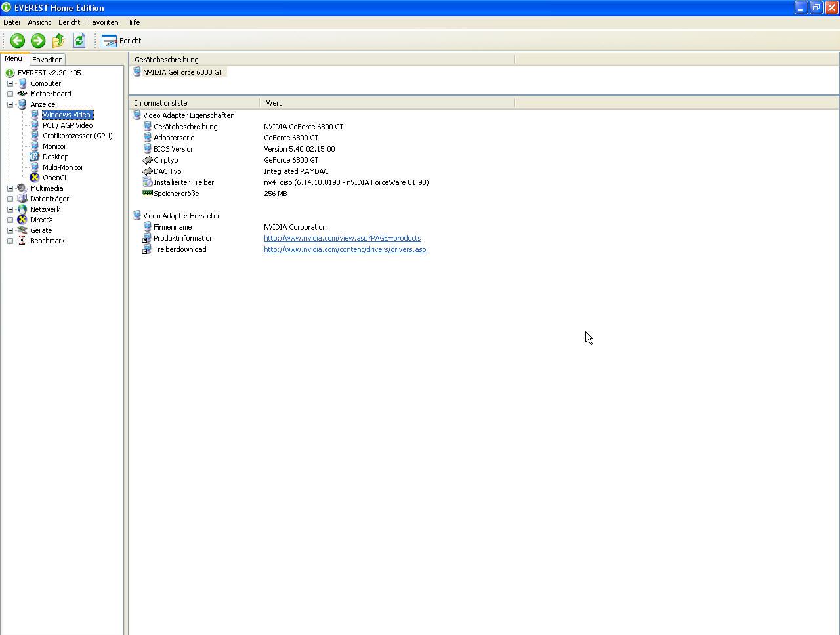Open the nvidia.com products page link
This screenshot has width=840, height=635.
click(343, 238)
